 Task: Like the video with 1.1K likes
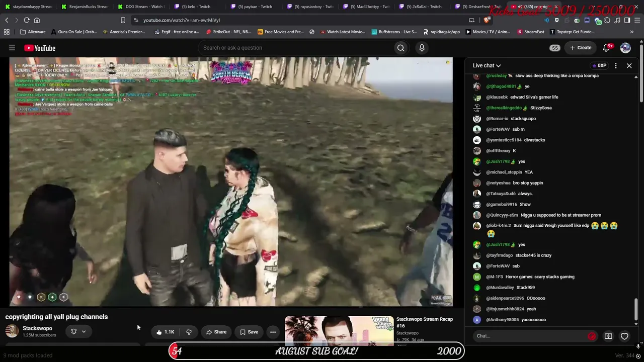165,332
